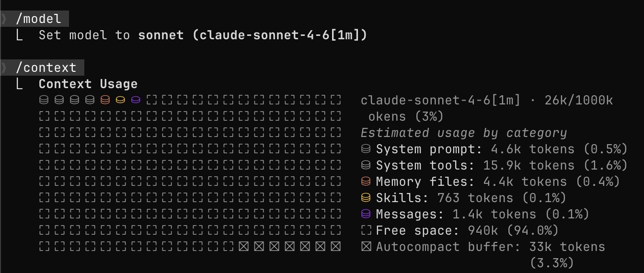Screen dimensions: 644x273
Task: Click the yellow icon beside Skills
Action: click(x=366, y=198)
